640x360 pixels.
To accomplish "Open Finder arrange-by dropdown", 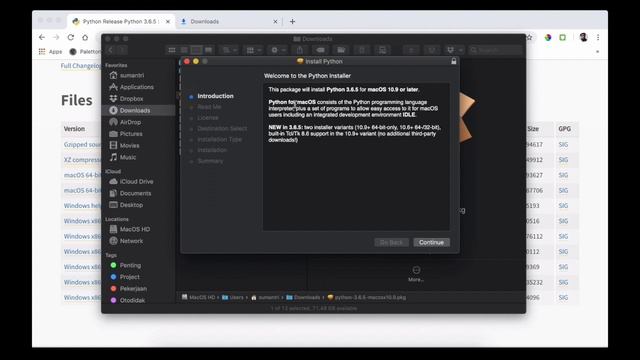I will 229,50.
